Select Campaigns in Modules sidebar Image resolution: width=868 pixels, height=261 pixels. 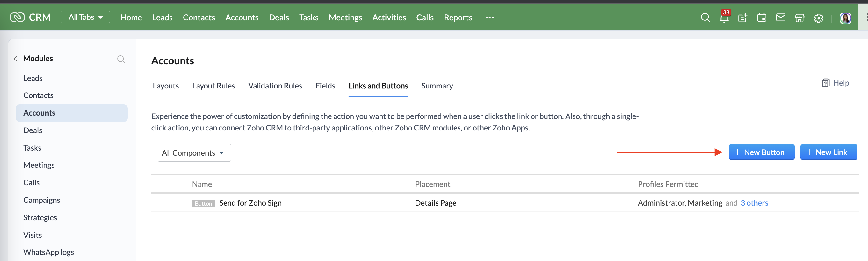[x=41, y=201]
